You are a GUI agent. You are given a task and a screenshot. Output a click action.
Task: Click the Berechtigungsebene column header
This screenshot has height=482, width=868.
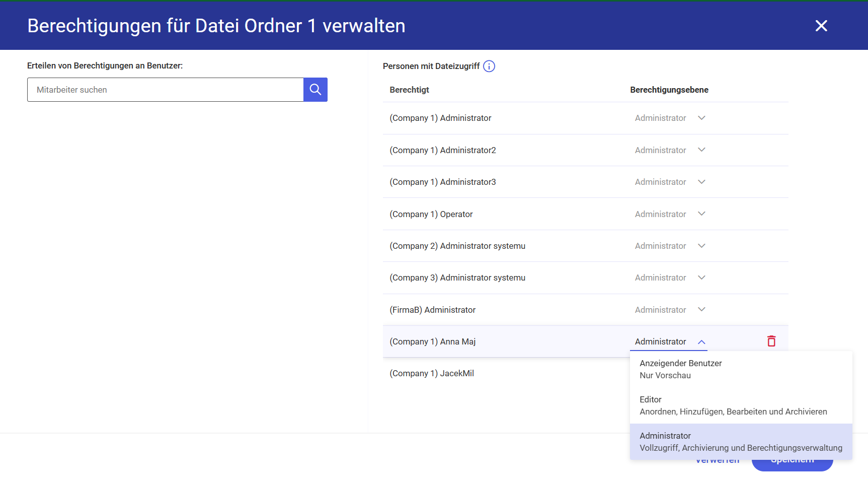[x=669, y=90]
